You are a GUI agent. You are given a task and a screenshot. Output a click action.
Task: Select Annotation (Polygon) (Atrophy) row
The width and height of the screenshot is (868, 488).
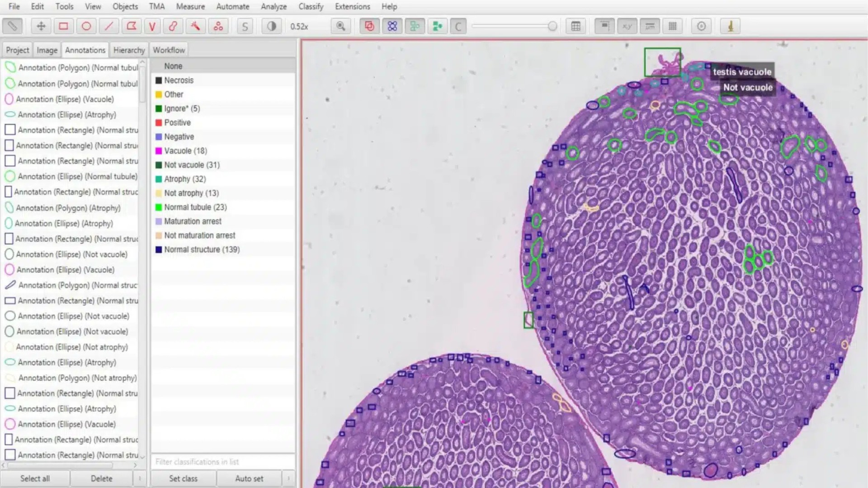point(71,208)
